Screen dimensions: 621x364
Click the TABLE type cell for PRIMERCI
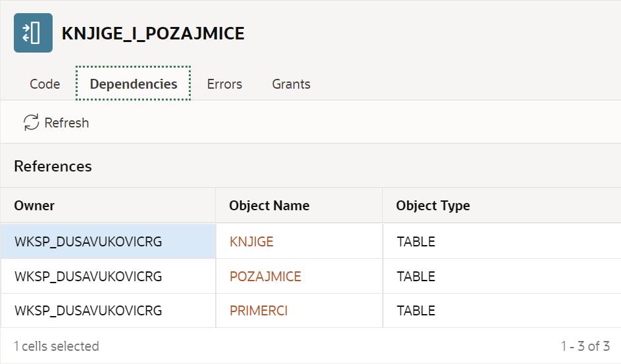pos(416,311)
